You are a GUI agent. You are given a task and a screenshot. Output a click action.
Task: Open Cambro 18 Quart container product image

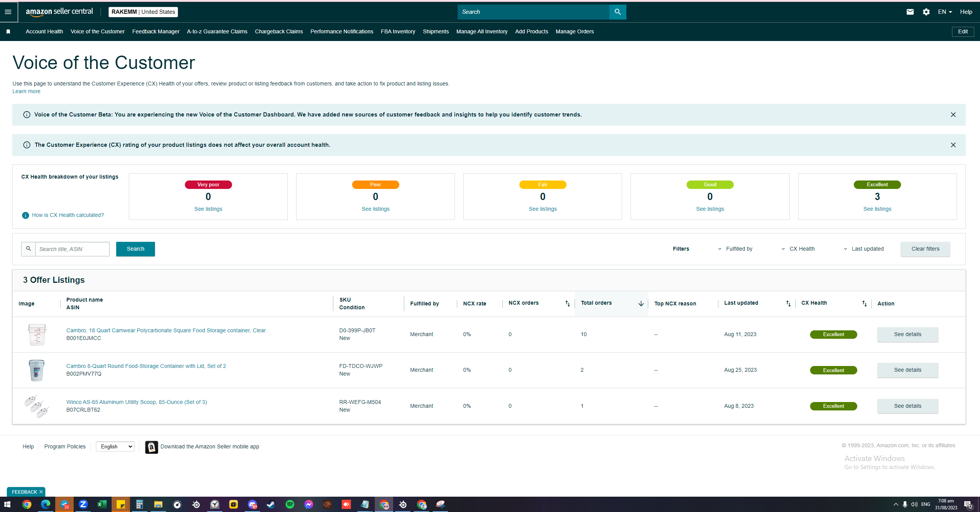[37, 335]
